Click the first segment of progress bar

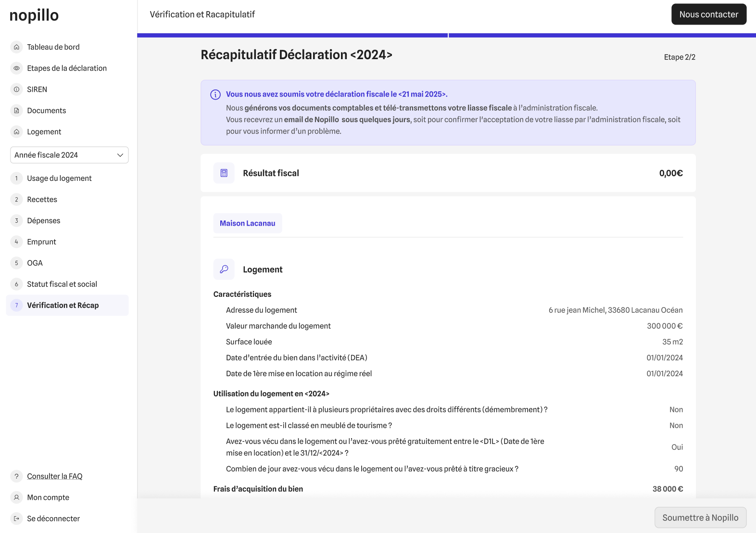(292, 35)
